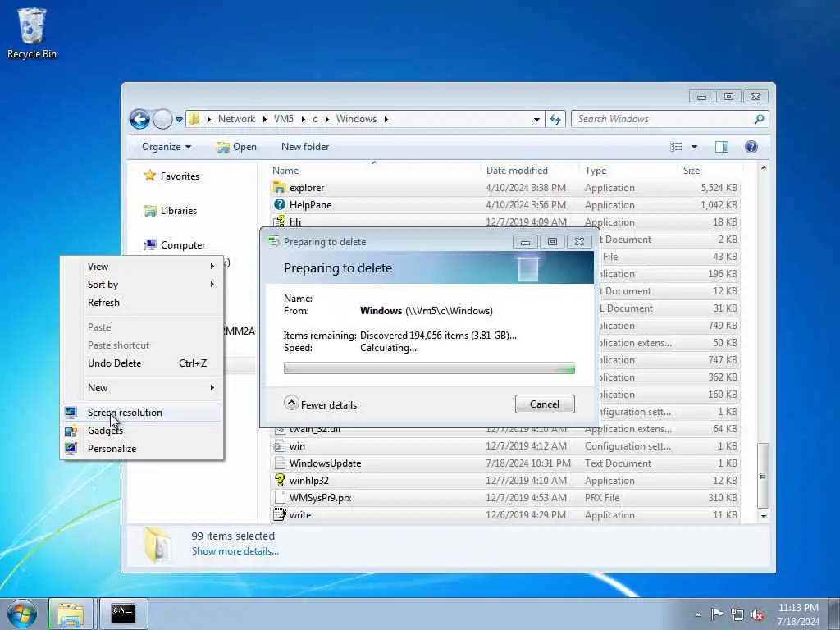Click VM5 breadcrumb in address bar
Image resolution: width=840 pixels, height=630 pixels.
coord(283,119)
